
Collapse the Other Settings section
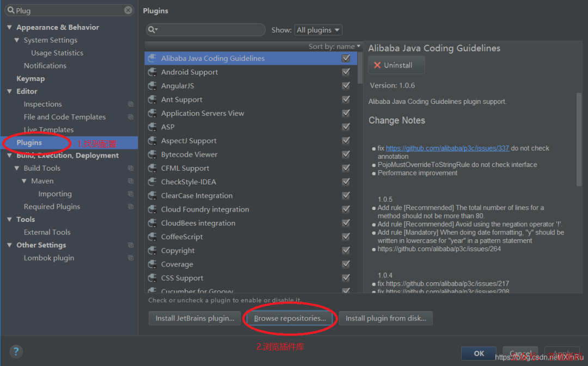click(9, 245)
